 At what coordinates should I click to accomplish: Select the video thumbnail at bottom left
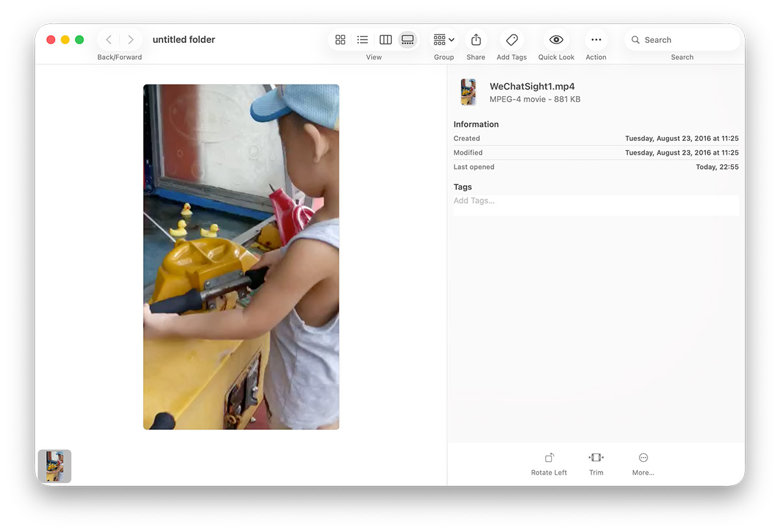pyautogui.click(x=55, y=466)
